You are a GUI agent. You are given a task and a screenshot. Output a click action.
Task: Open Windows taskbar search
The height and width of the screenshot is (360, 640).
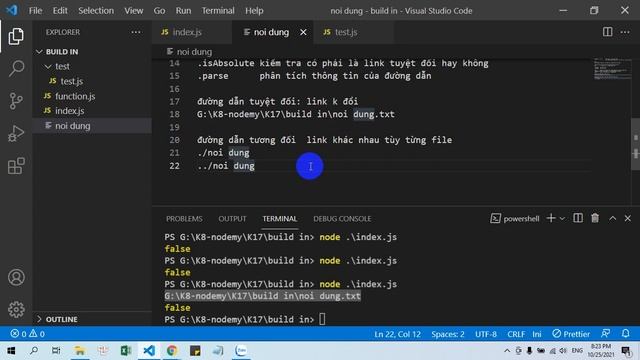34,350
